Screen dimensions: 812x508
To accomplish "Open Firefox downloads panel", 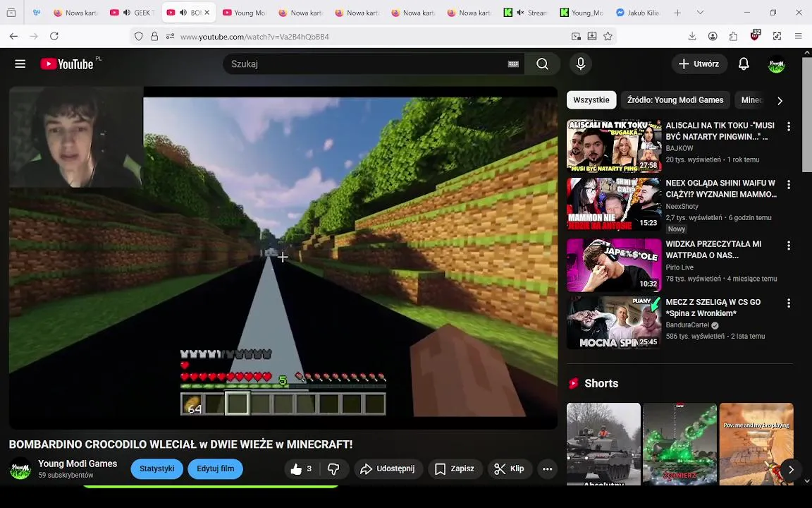I will coord(692,36).
